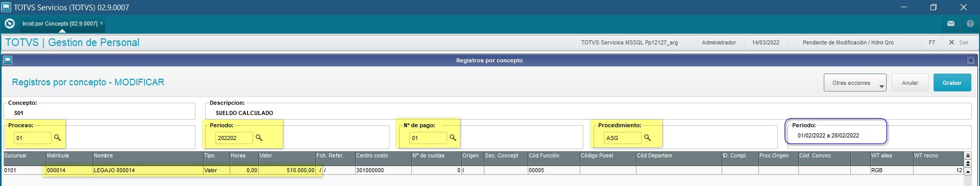The width and height of the screenshot is (980, 186).
Task: Click the F7 shortcut indicator
Action: pos(932,42)
